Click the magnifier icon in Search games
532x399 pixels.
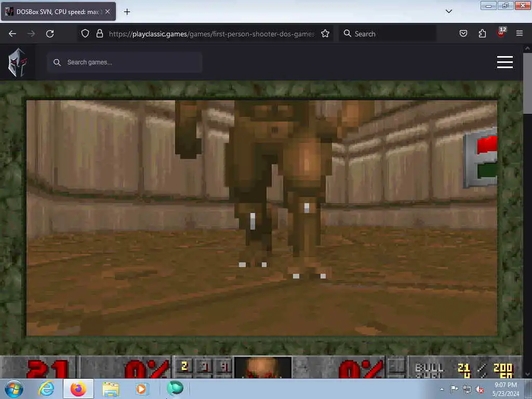[57, 62]
